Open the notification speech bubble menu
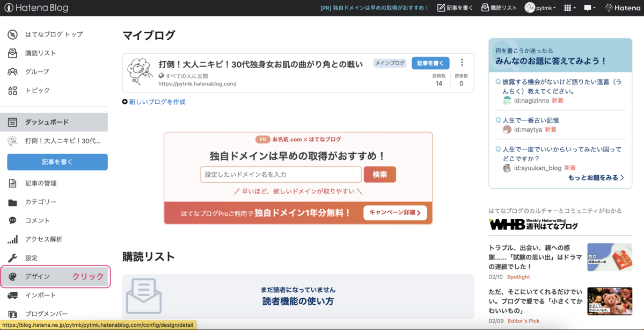 tap(590, 8)
